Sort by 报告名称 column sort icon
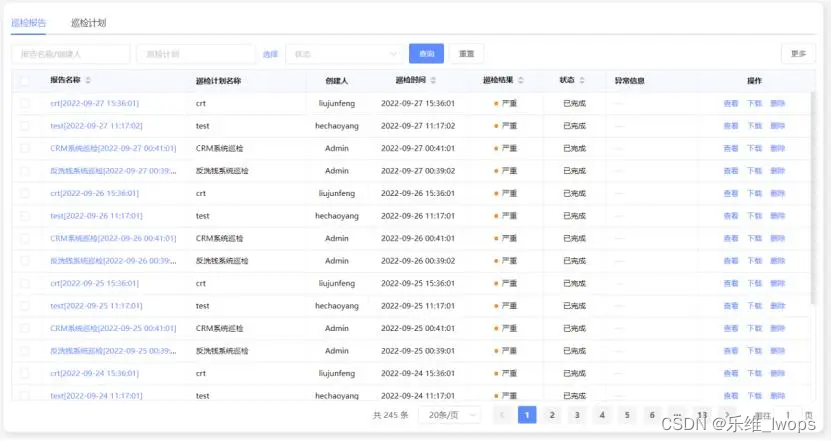Viewport: 831px width, 442px height. coord(88,81)
